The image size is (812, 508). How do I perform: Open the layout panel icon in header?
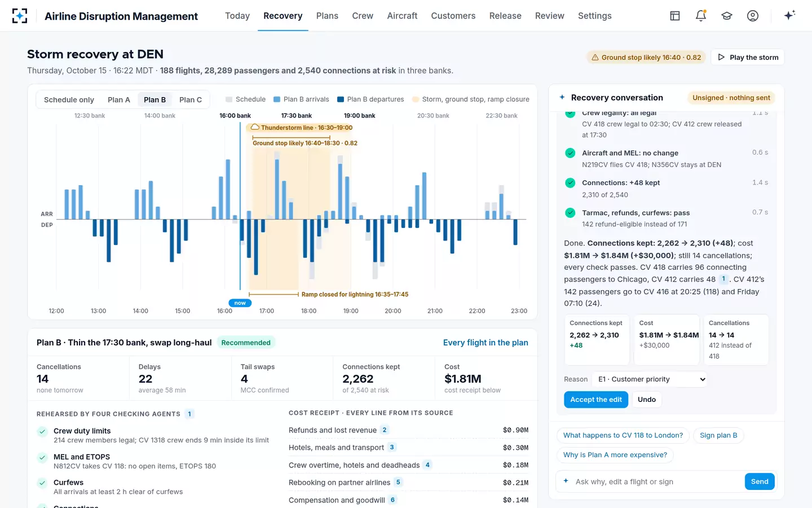(675, 16)
